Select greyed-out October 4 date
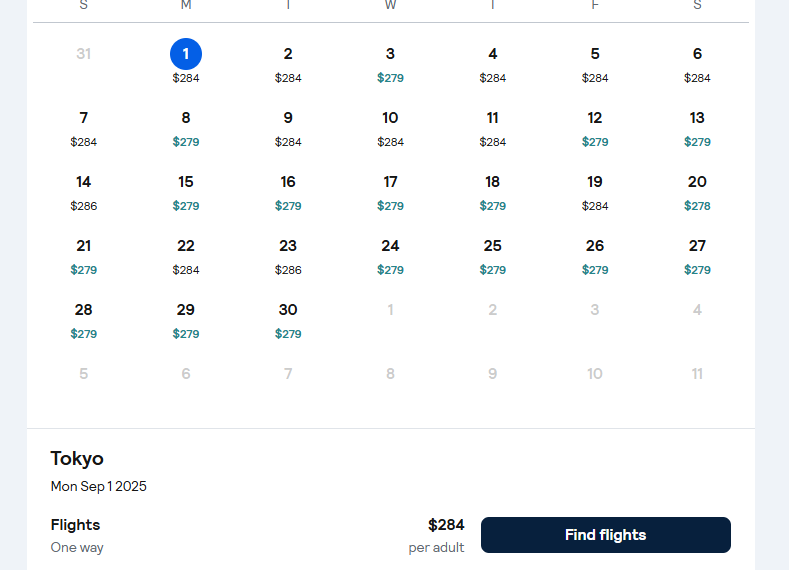Viewport: 789px width, 570px height. coord(697,310)
